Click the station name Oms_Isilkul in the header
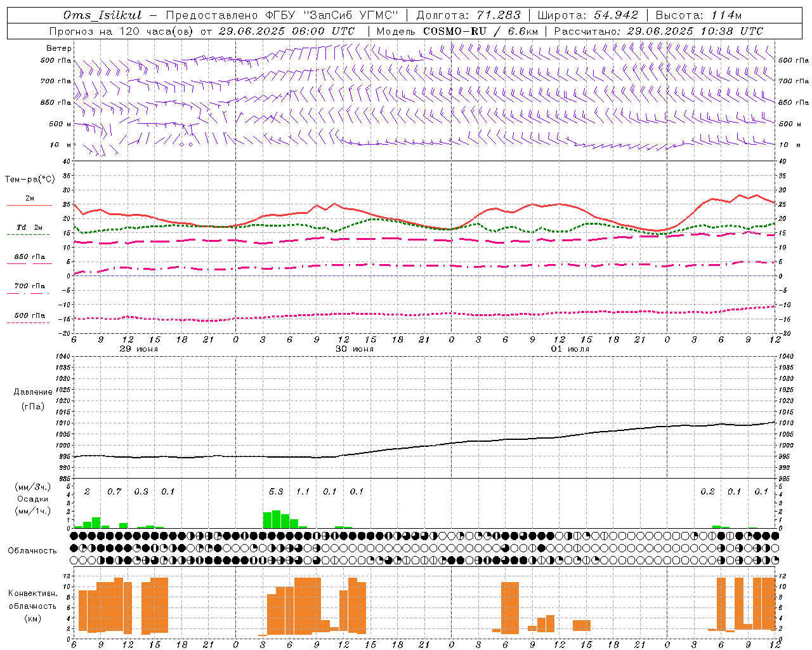 tap(103, 15)
